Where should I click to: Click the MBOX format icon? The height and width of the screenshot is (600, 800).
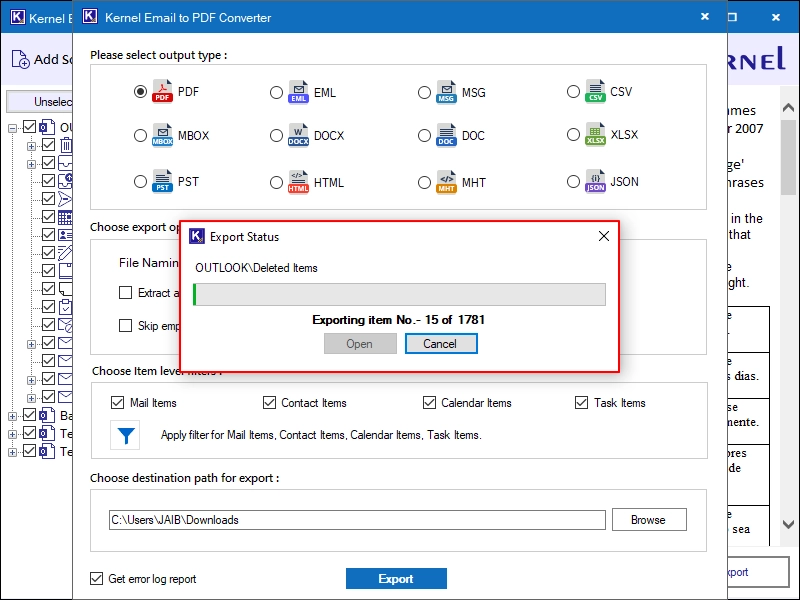(x=162, y=135)
